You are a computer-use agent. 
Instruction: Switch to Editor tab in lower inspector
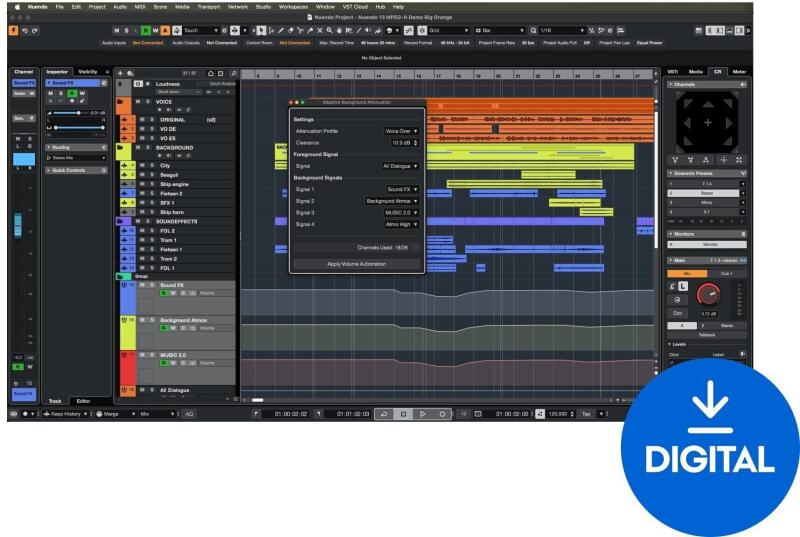[83, 401]
